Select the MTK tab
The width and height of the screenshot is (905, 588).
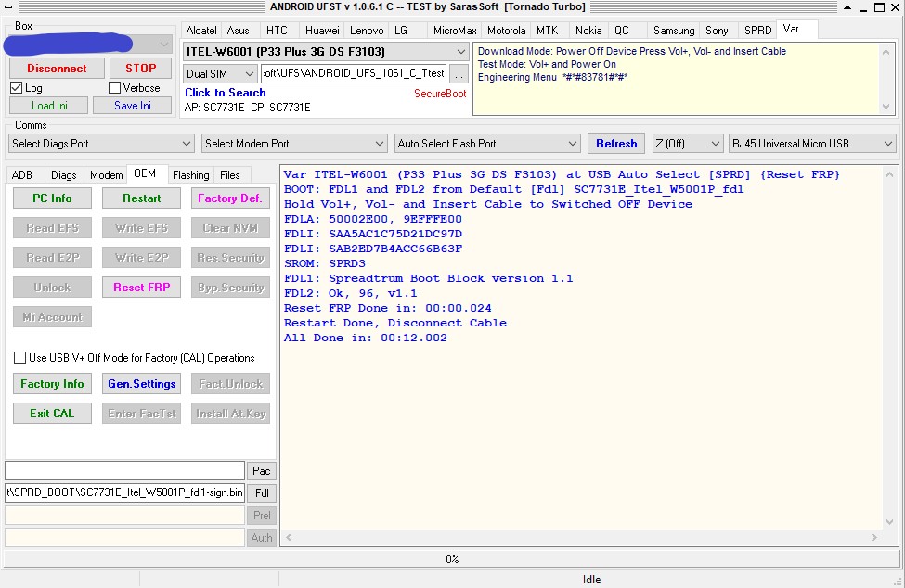point(547,31)
